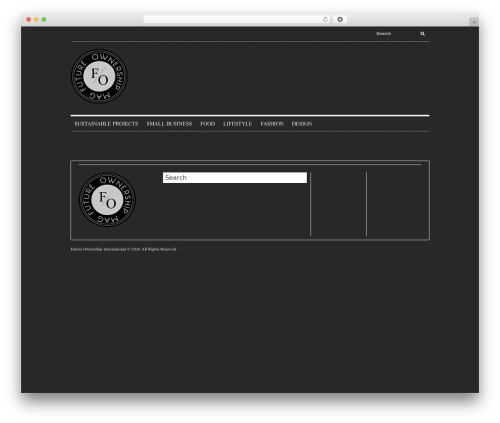Click the footer copyright text 'Future Ownership International'

click(x=98, y=249)
